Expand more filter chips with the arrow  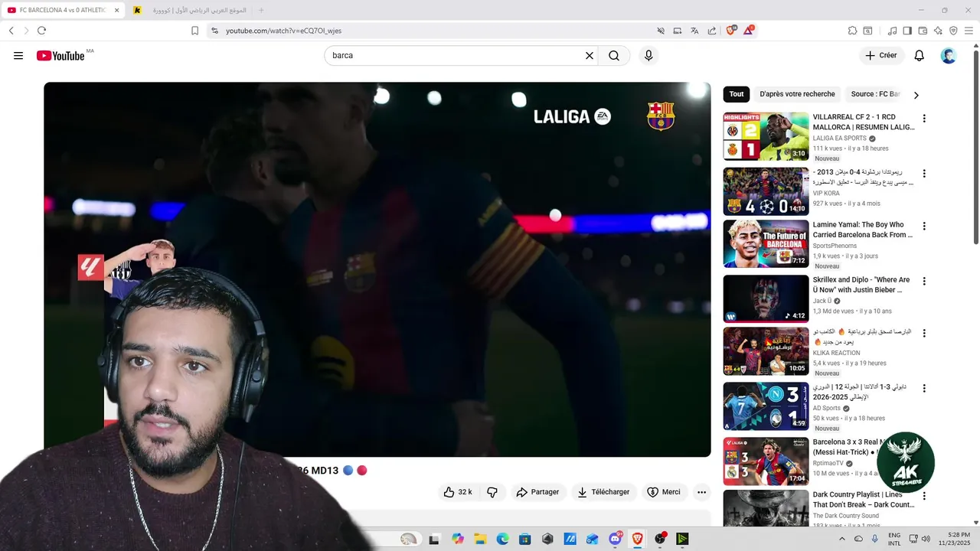(x=916, y=95)
